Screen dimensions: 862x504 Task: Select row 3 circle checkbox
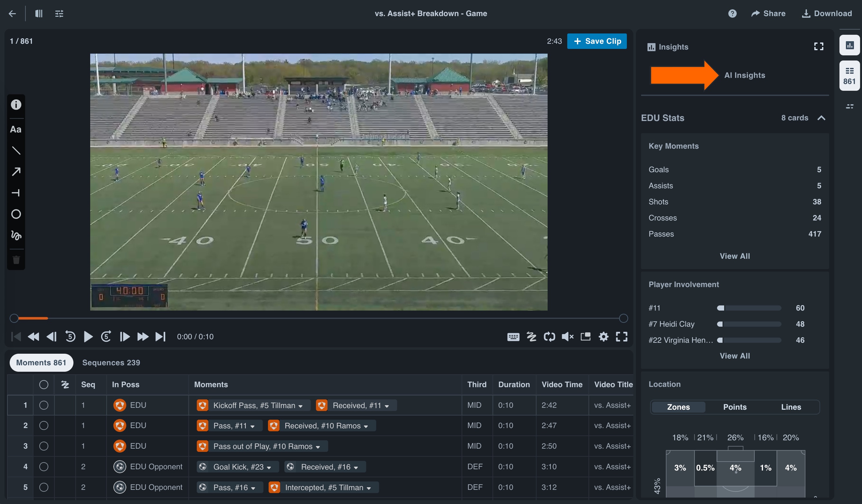pos(44,446)
